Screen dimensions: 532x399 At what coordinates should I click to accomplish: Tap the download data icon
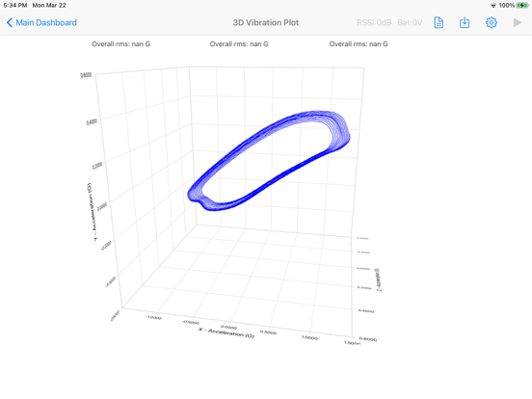pyautogui.click(x=465, y=23)
